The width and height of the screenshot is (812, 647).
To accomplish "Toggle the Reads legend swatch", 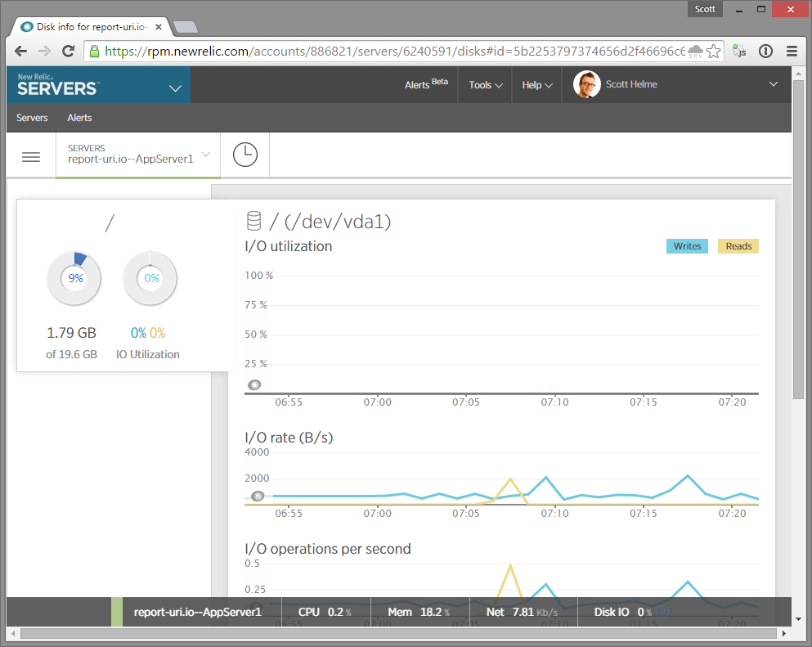I will pyautogui.click(x=738, y=246).
